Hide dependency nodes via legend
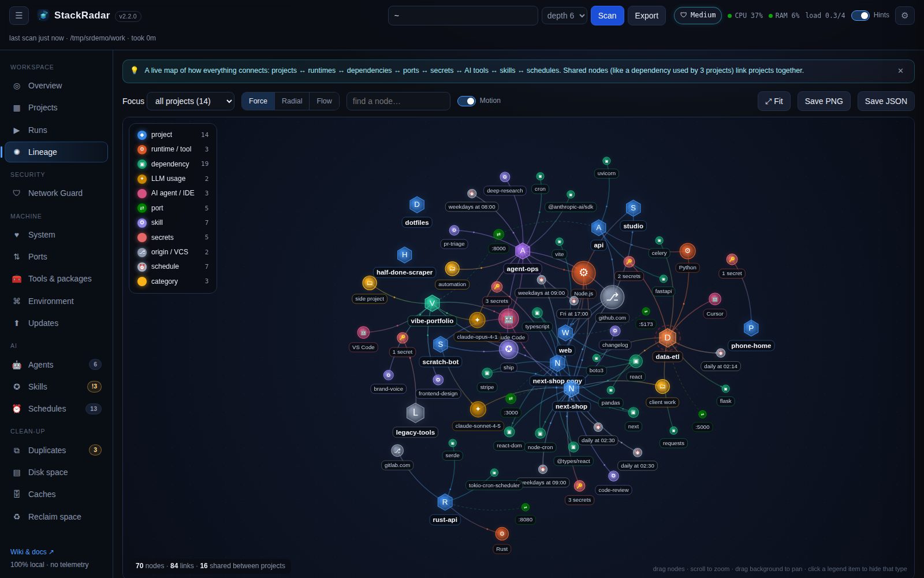The image size is (924, 578). click(173, 164)
